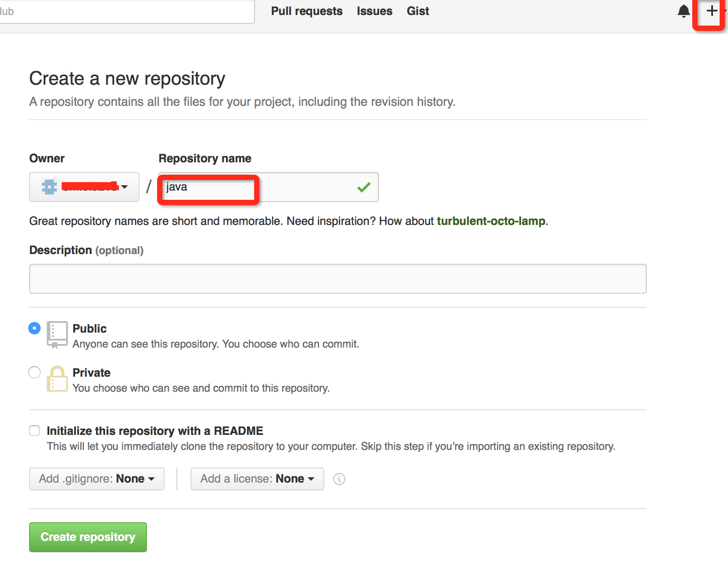Select the Private radio button

34,372
